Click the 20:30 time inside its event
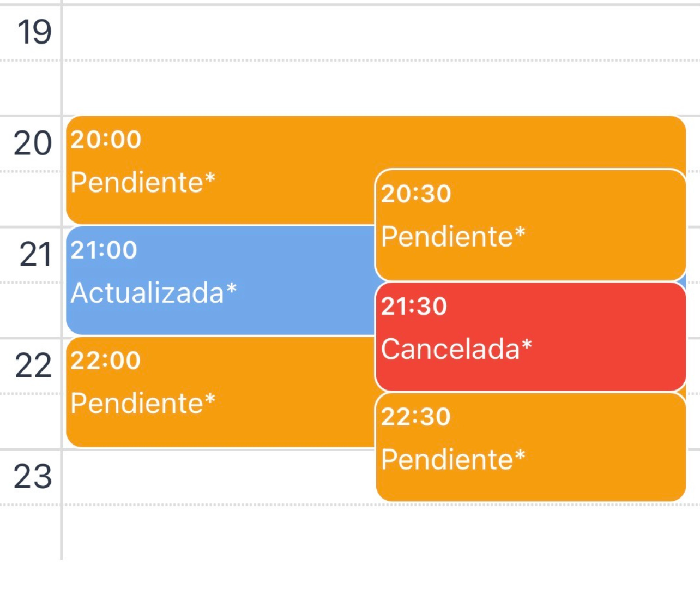The width and height of the screenshot is (700, 600). (416, 195)
